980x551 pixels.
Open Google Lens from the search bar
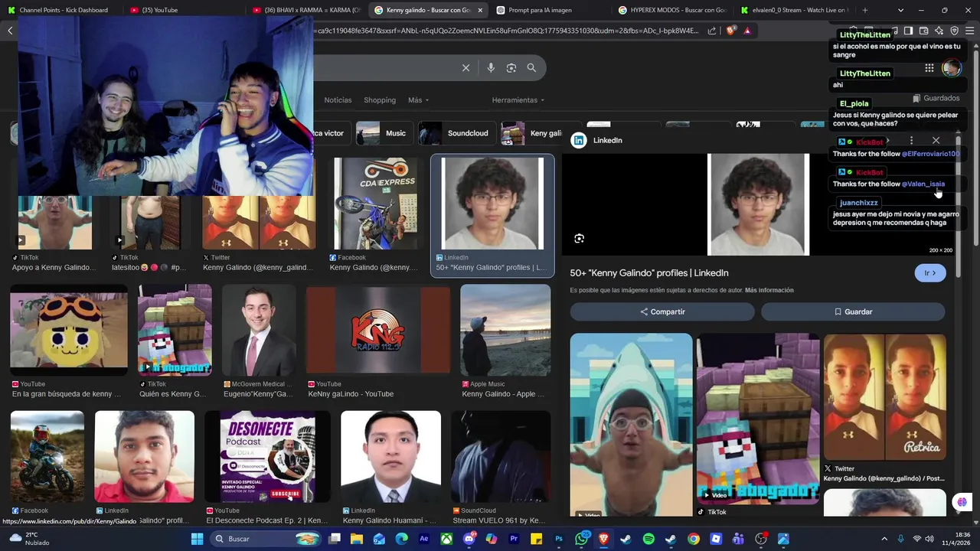511,68
